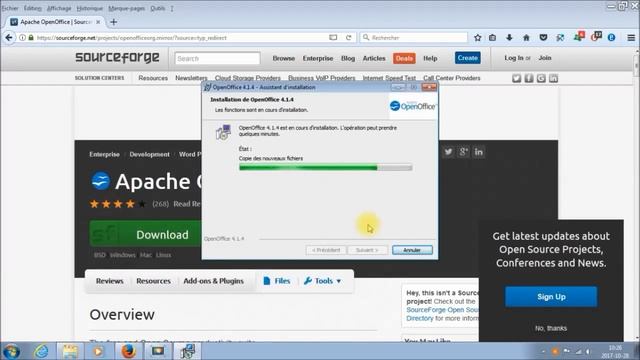Open Call Center Providers link
640x360 pixels.
coord(451,78)
